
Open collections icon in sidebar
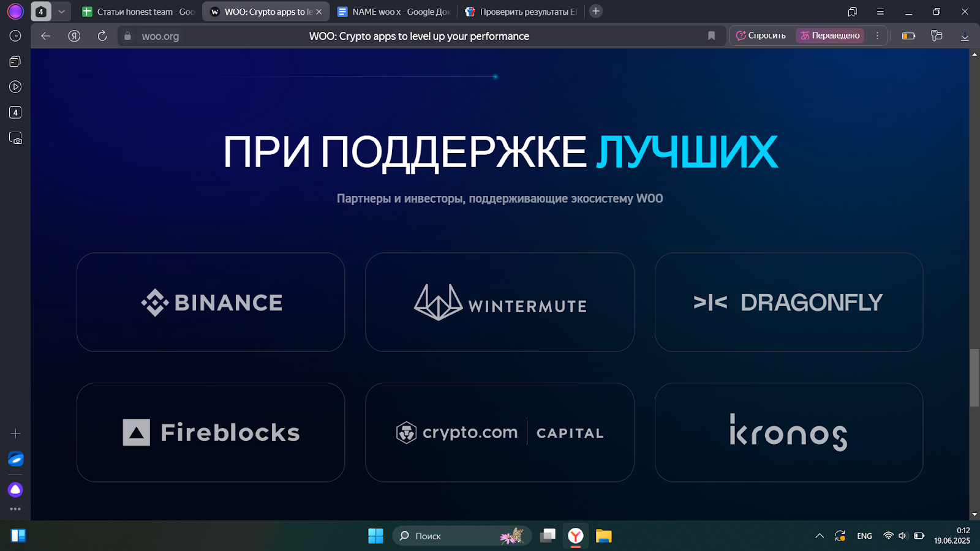click(x=15, y=61)
